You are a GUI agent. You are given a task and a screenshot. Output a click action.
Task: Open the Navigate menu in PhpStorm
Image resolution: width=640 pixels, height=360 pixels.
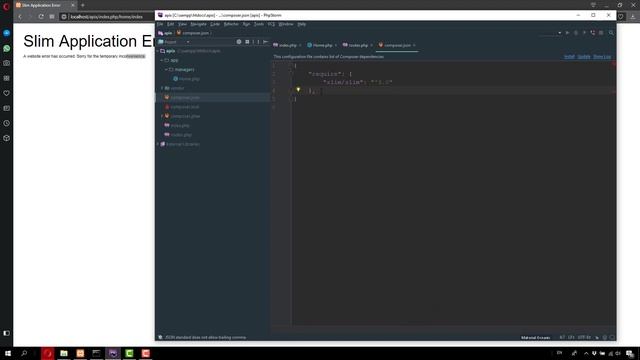(x=198, y=24)
